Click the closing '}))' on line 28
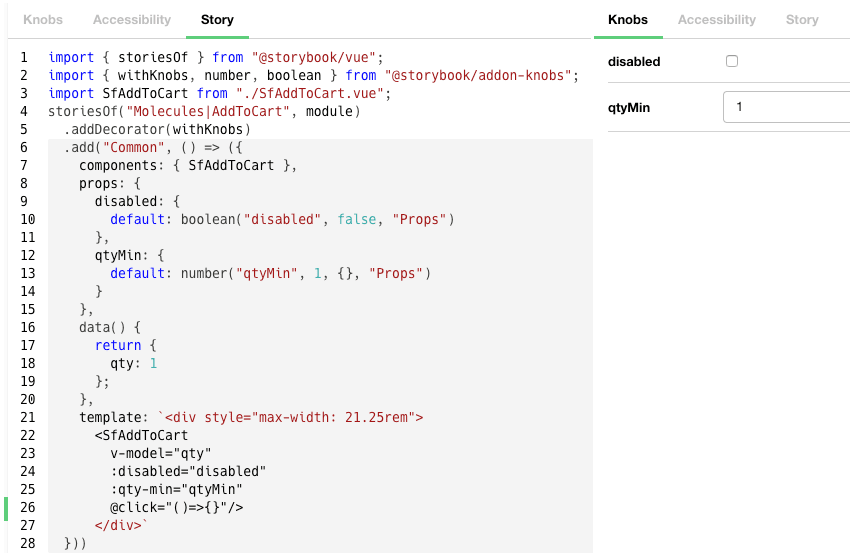Screen dimensions: 855x556 point(75,543)
